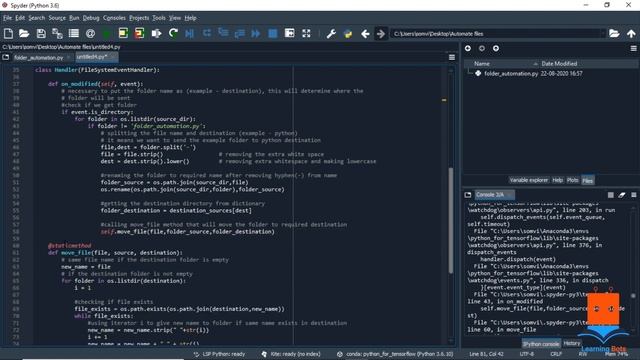The height and width of the screenshot is (360, 640).
Task: Open the View menu
Action: tap(175, 18)
